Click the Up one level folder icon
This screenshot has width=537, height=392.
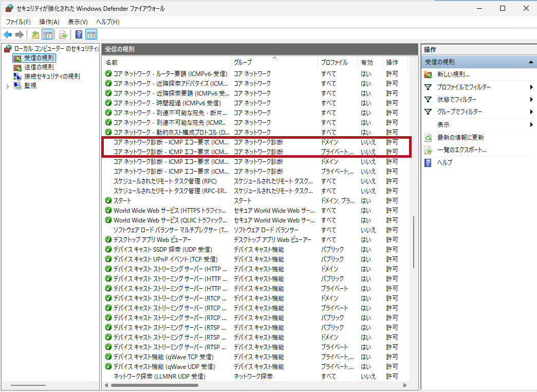click(35, 34)
